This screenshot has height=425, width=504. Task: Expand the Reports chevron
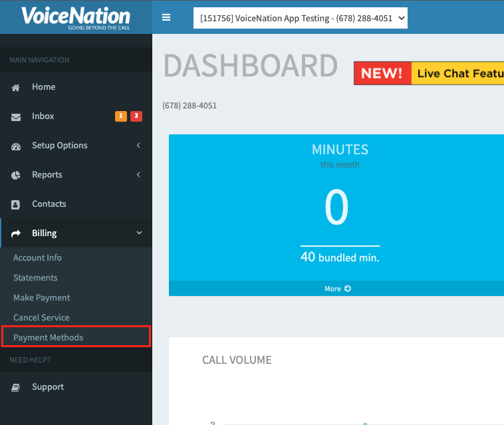pyautogui.click(x=138, y=174)
